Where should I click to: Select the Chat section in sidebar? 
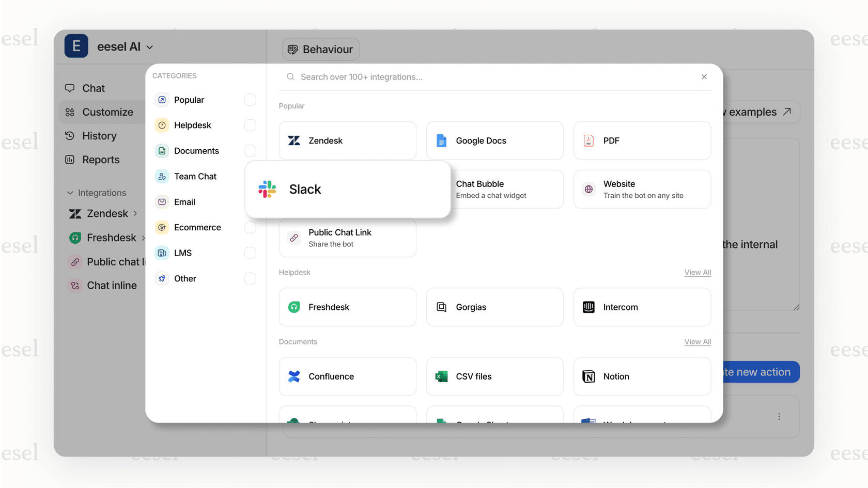tap(94, 88)
